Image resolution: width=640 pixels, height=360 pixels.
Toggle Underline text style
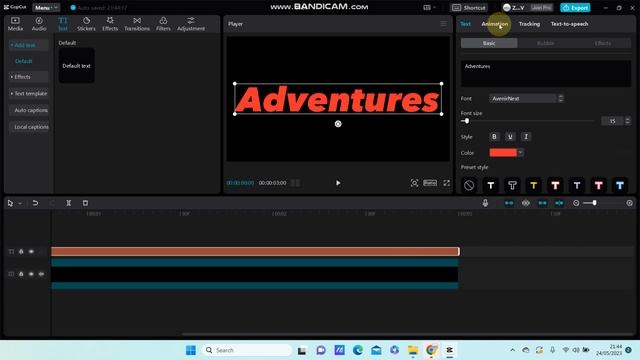(x=510, y=137)
